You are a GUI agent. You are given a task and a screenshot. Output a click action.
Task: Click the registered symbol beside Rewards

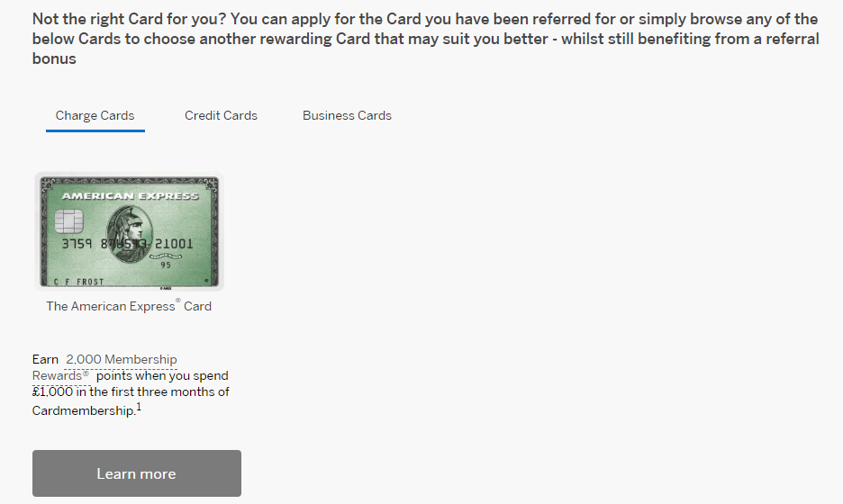(x=86, y=373)
